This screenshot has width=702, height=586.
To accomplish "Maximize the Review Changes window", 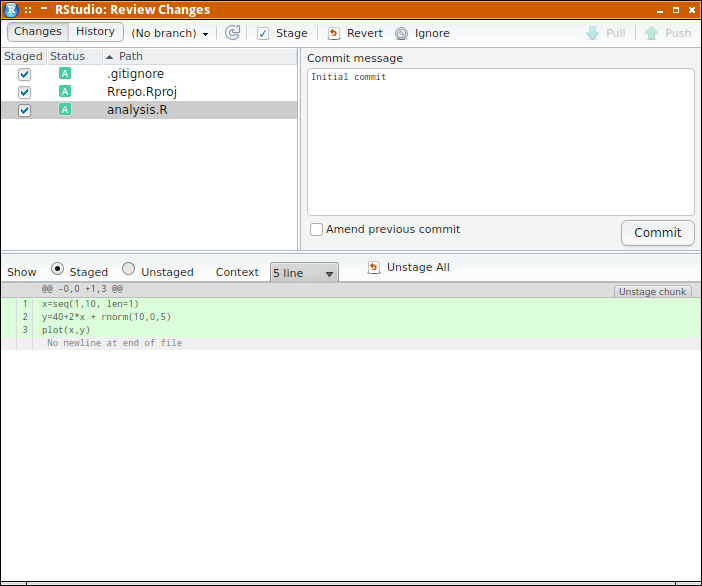I will (676, 10).
